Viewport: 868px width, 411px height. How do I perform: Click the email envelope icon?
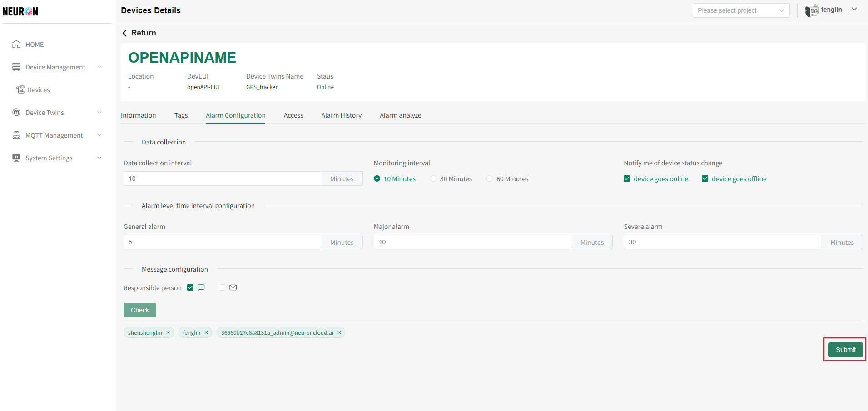coord(233,287)
